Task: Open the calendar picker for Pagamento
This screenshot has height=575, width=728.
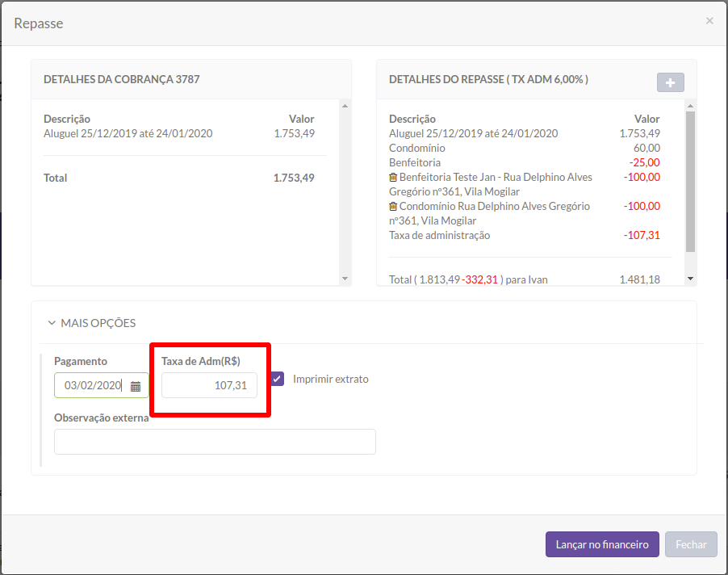Action: 136,386
